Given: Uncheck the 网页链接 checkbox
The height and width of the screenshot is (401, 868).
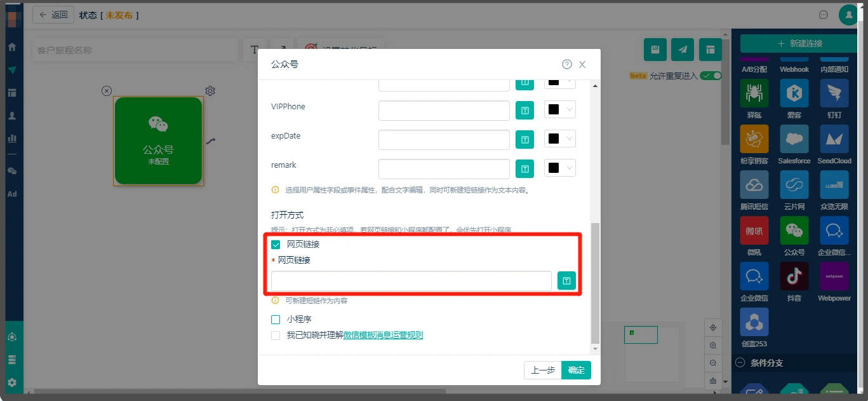Looking at the screenshot, I should 276,245.
